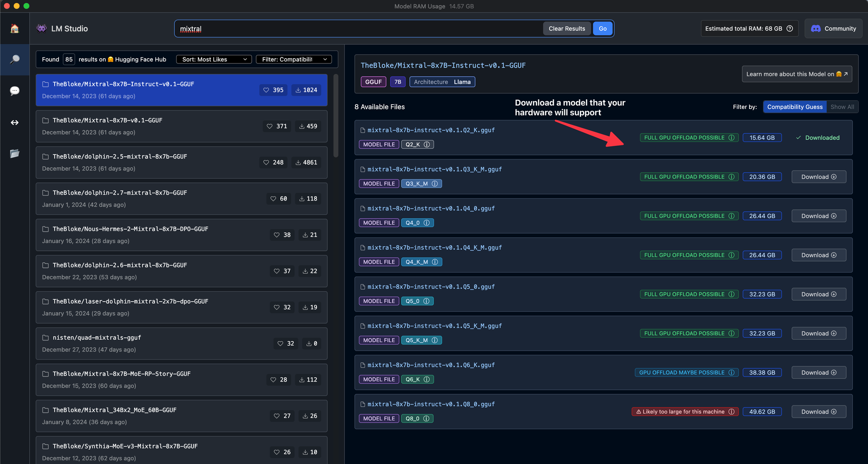868x464 pixels.
Task: Show info for Q2_K quantization tag
Action: click(427, 145)
